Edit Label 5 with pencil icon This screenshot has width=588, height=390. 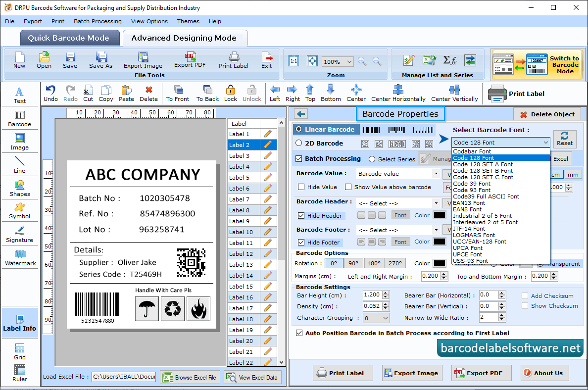click(x=268, y=177)
